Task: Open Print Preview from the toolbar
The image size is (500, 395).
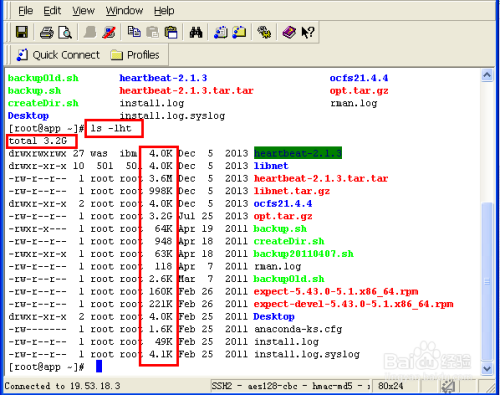Action: point(65,33)
